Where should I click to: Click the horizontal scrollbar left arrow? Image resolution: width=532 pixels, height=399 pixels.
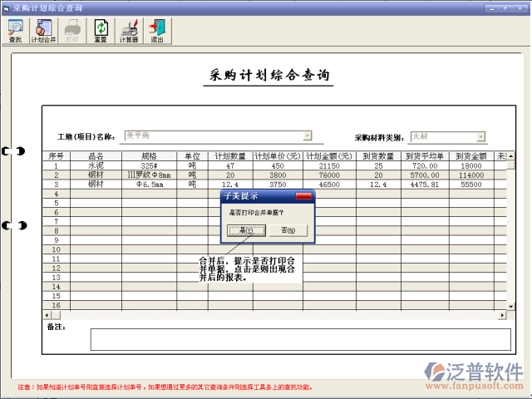(x=47, y=315)
